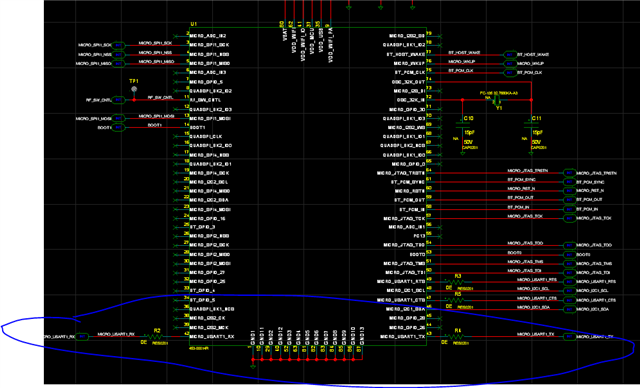This screenshot has height=388, width=640.
Task: Select the U1 reference designator label
Action: click(x=193, y=24)
